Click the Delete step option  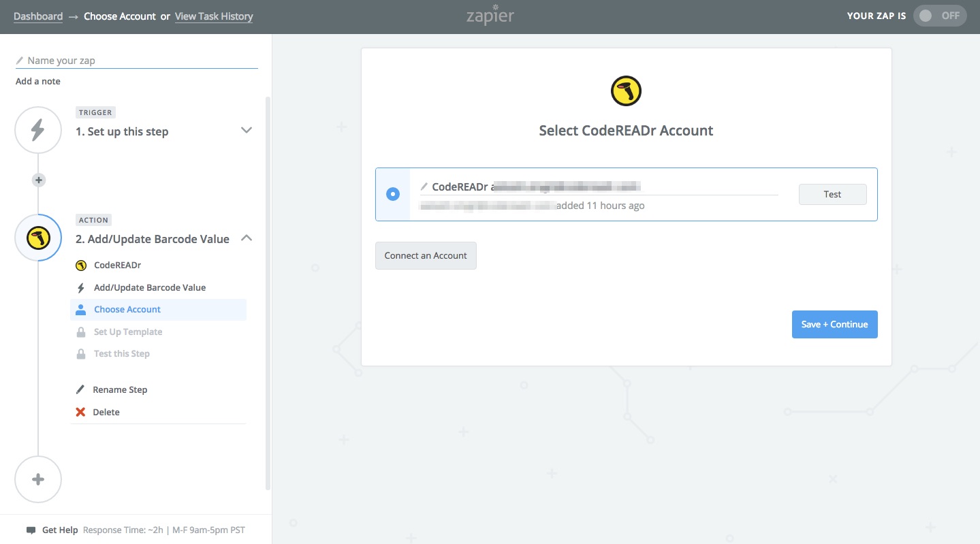106,413
